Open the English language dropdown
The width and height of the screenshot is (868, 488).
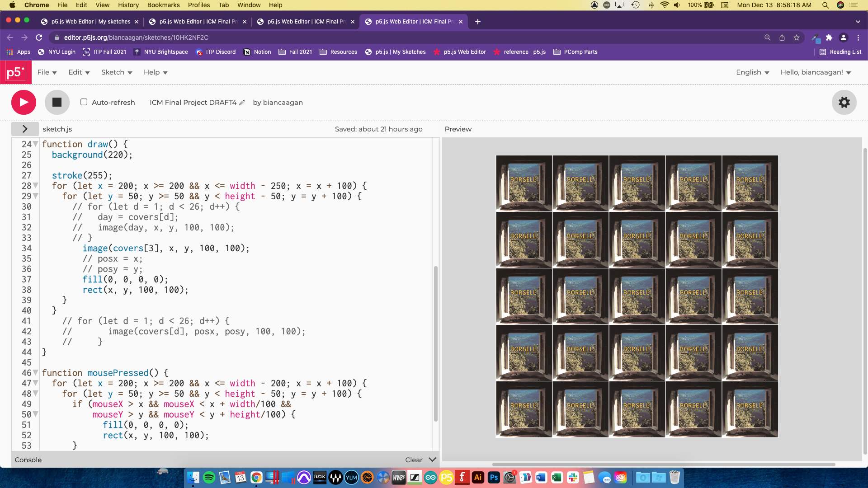tap(752, 72)
